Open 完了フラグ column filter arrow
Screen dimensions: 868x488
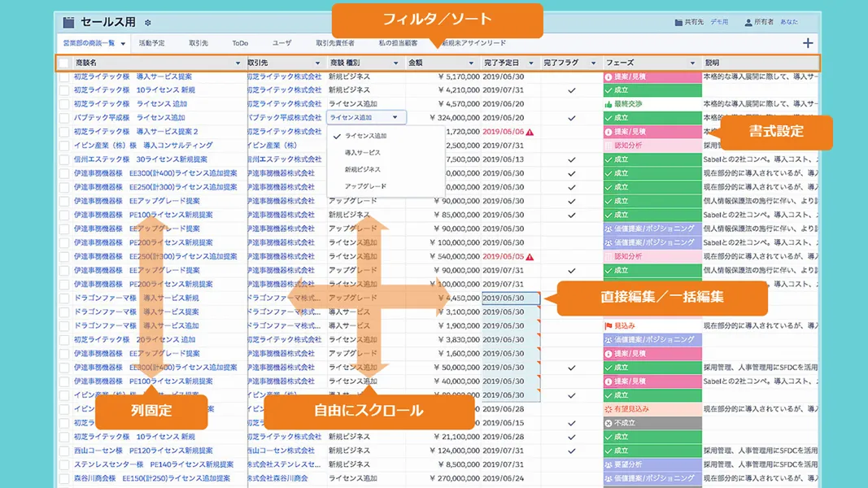click(x=593, y=63)
